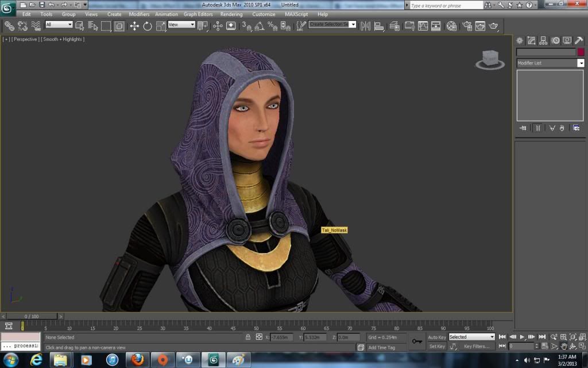Viewport: 588px width, 368px height.
Task: Click the Quick Render teapot icon
Action: (x=493, y=26)
